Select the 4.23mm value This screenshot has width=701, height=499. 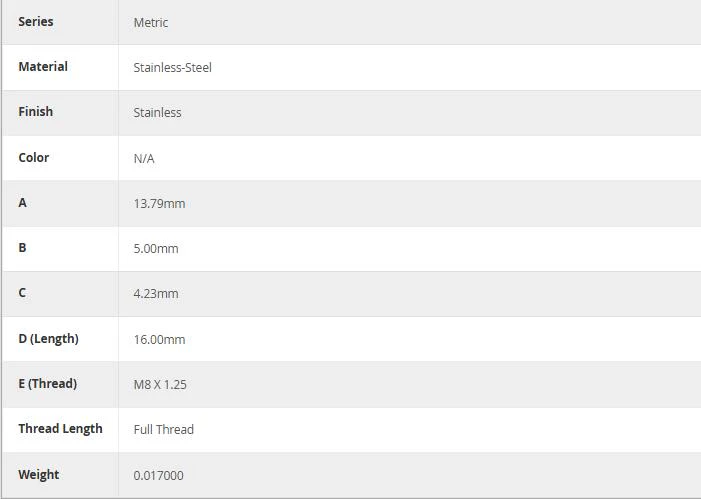(156, 293)
